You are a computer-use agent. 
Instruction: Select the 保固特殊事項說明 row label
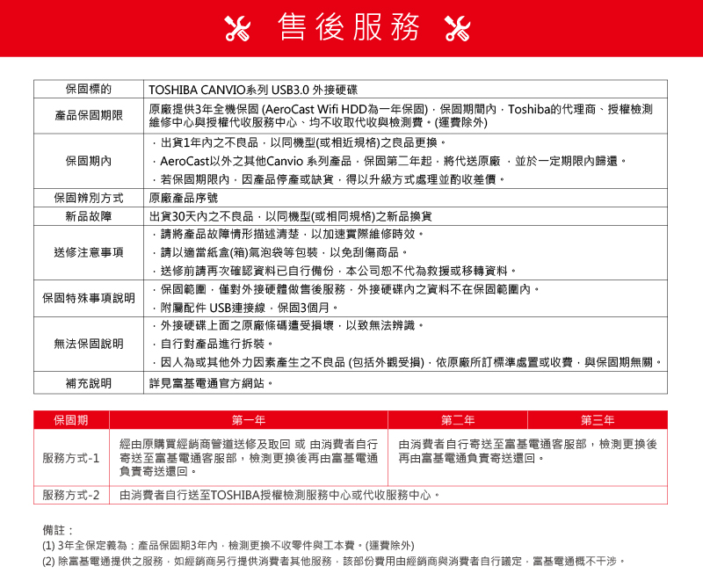[89, 298]
